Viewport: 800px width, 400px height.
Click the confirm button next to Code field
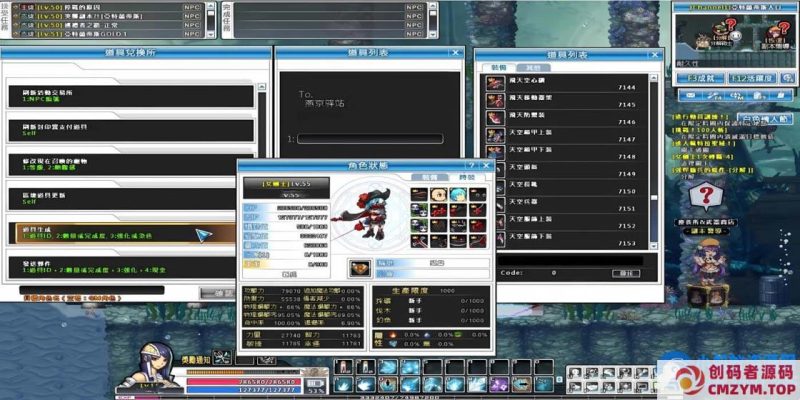point(625,271)
